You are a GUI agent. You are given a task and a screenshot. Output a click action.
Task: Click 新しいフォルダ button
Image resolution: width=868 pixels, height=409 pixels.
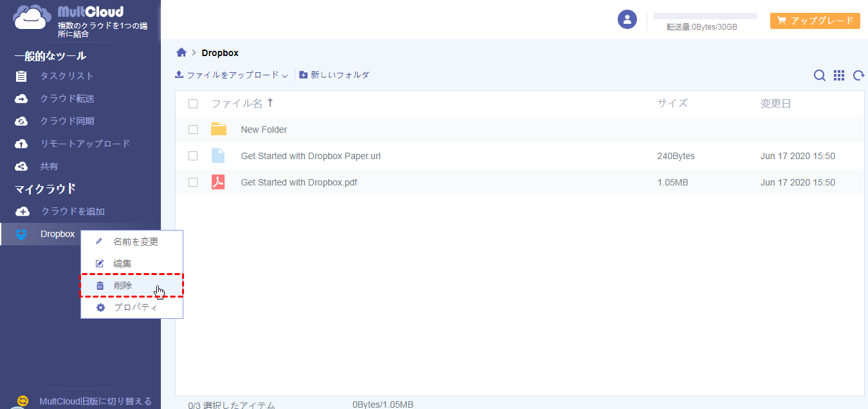(335, 75)
